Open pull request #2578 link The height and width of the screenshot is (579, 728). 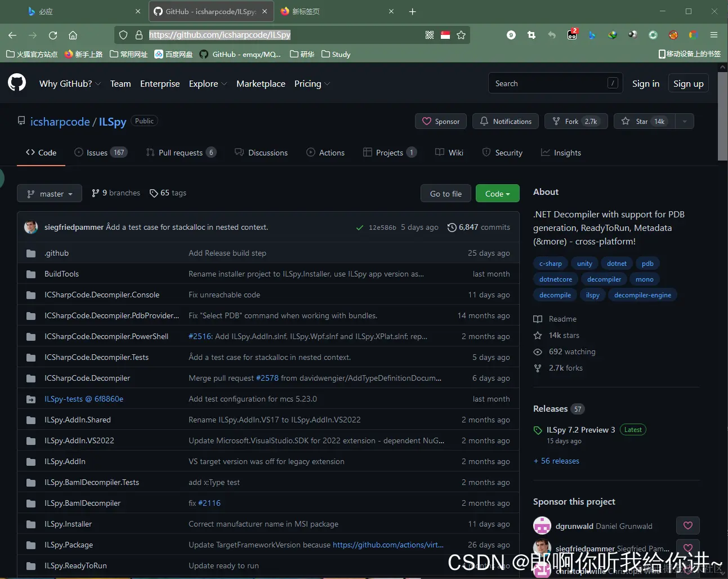coord(267,378)
